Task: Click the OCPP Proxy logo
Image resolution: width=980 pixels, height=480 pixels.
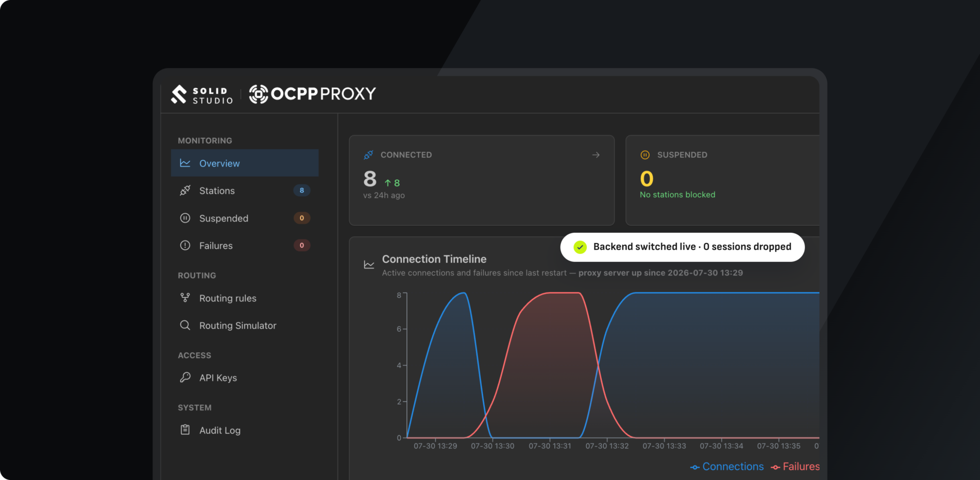Action: point(312,94)
